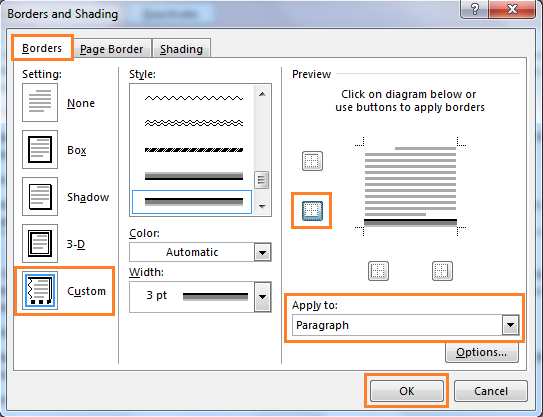
Task: Click the preview diagram paragraph area
Action: 410,186
